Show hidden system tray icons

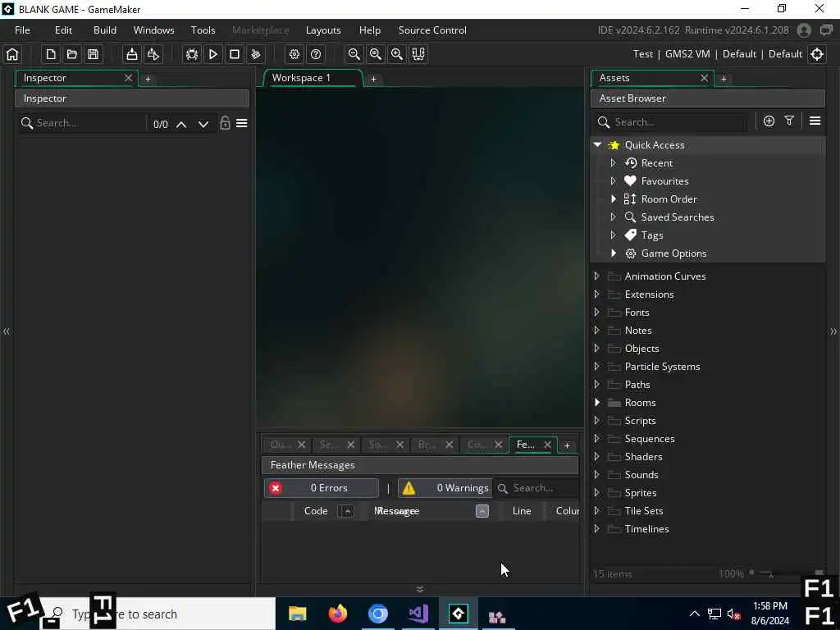pyautogui.click(x=694, y=614)
